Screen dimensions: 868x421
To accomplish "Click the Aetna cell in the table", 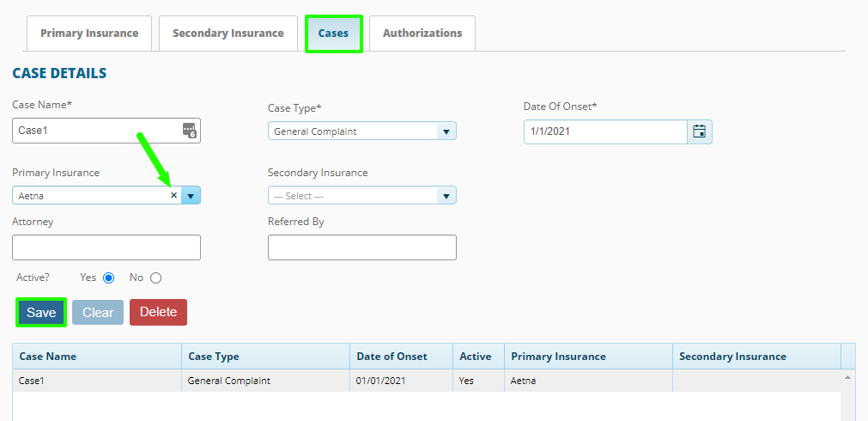I will click(x=588, y=381).
